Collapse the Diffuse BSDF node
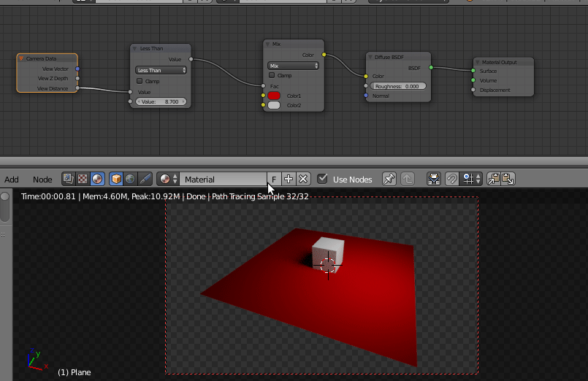Viewport: 588px width, 381px height. click(x=370, y=57)
